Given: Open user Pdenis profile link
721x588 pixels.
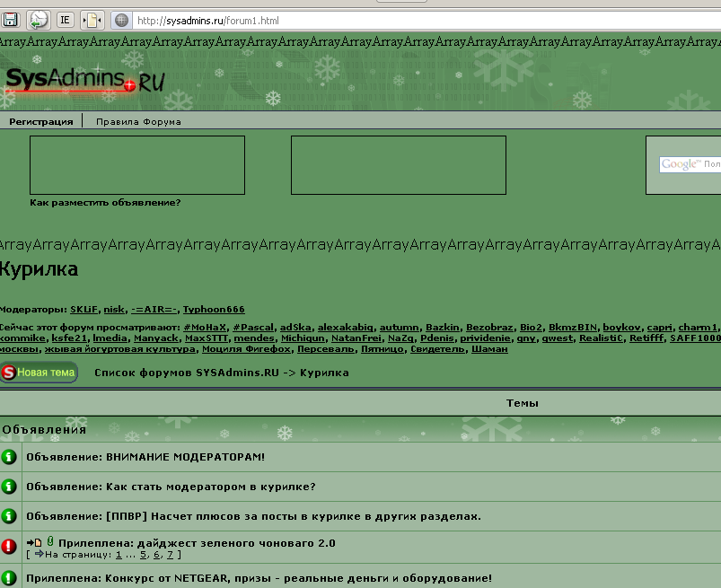Looking at the screenshot, I should pyautogui.click(x=437, y=338).
